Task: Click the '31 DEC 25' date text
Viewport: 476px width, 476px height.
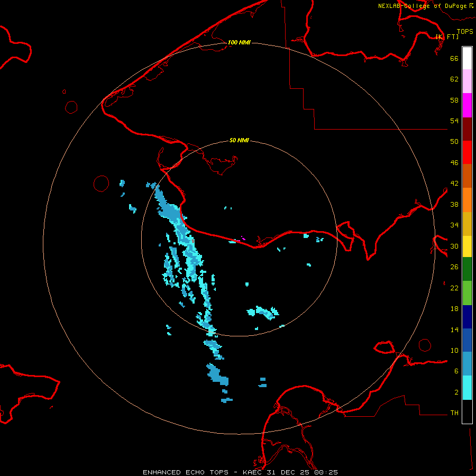Action: [289, 472]
